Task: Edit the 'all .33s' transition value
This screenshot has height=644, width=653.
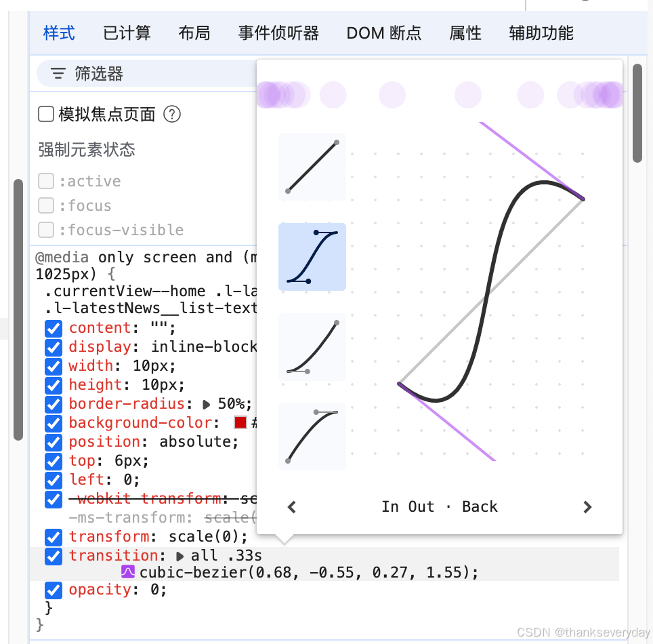Action: 226,555
